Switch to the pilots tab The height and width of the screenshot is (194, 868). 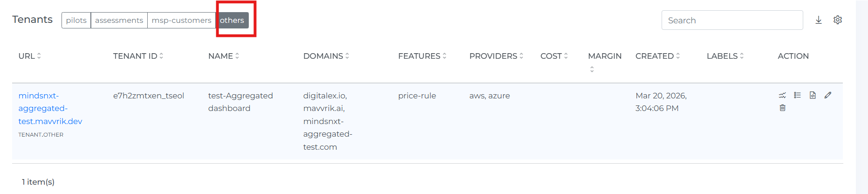(x=76, y=20)
